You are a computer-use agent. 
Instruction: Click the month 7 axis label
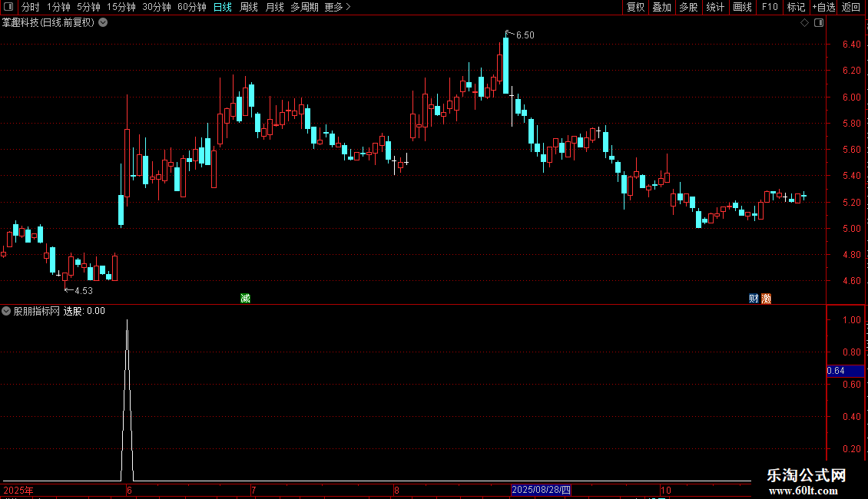tap(253, 490)
